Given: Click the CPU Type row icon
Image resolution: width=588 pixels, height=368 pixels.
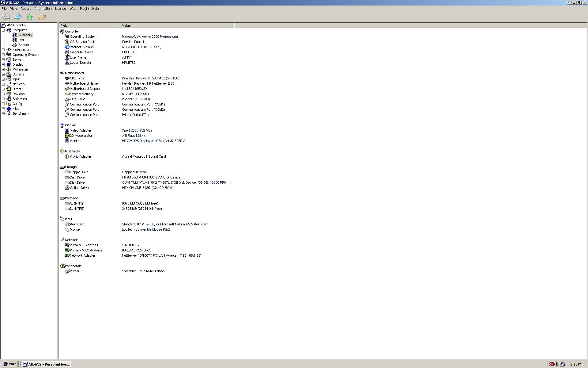Looking at the screenshot, I should pos(67,78).
